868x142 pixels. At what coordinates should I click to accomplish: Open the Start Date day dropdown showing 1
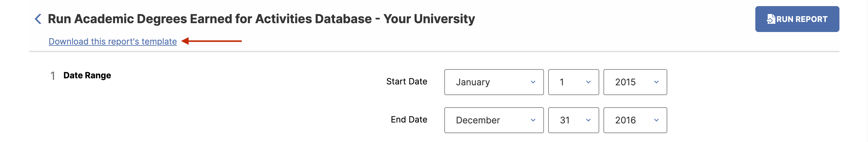coord(573,82)
